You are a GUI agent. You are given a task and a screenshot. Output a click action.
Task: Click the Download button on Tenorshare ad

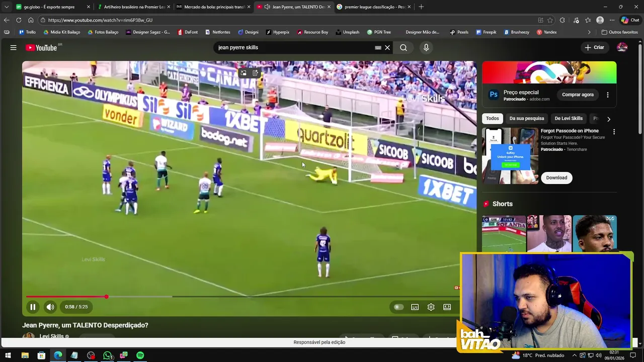[x=556, y=177]
